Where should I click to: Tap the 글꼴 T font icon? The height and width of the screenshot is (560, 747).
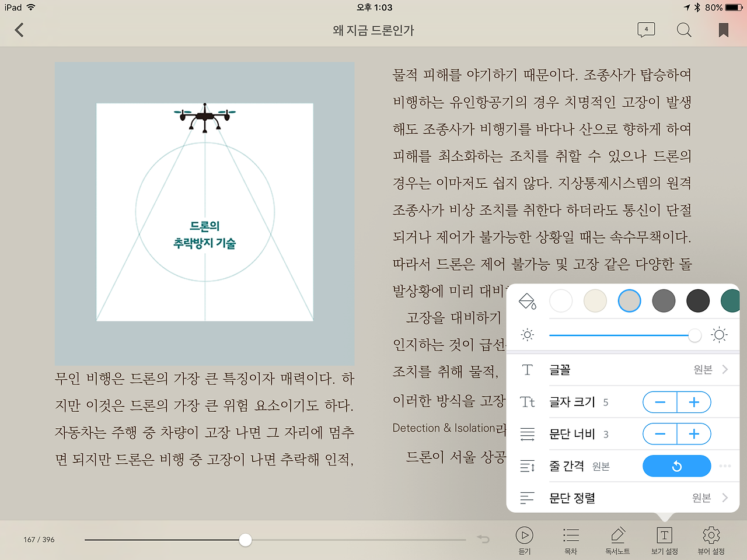point(528,370)
